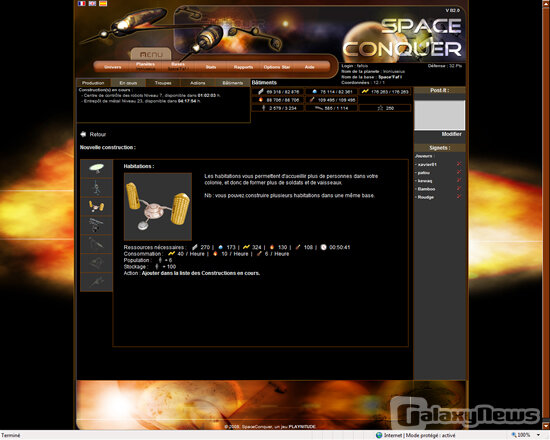
Task: Choose the telescope-like building thumbnail
Action: [x=96, y=225]
